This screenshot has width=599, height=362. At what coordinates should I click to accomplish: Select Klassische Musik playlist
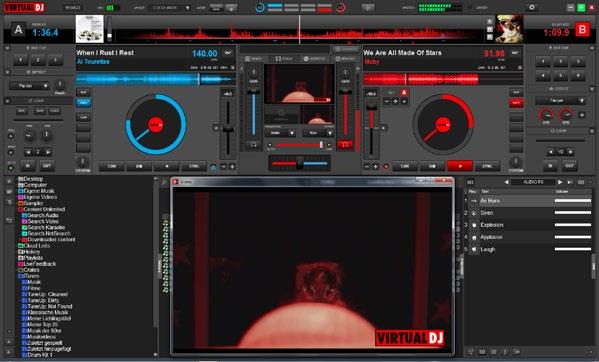pos(45,312)
